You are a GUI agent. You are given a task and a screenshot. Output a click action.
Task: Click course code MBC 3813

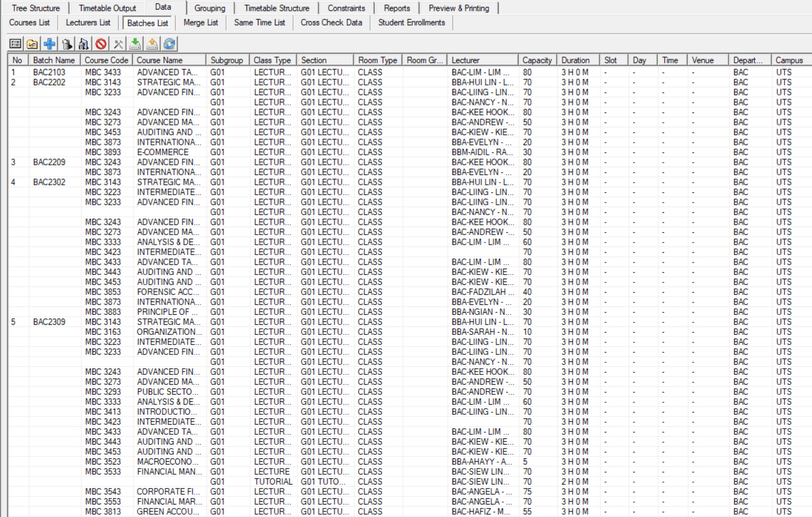coord(103,512)
